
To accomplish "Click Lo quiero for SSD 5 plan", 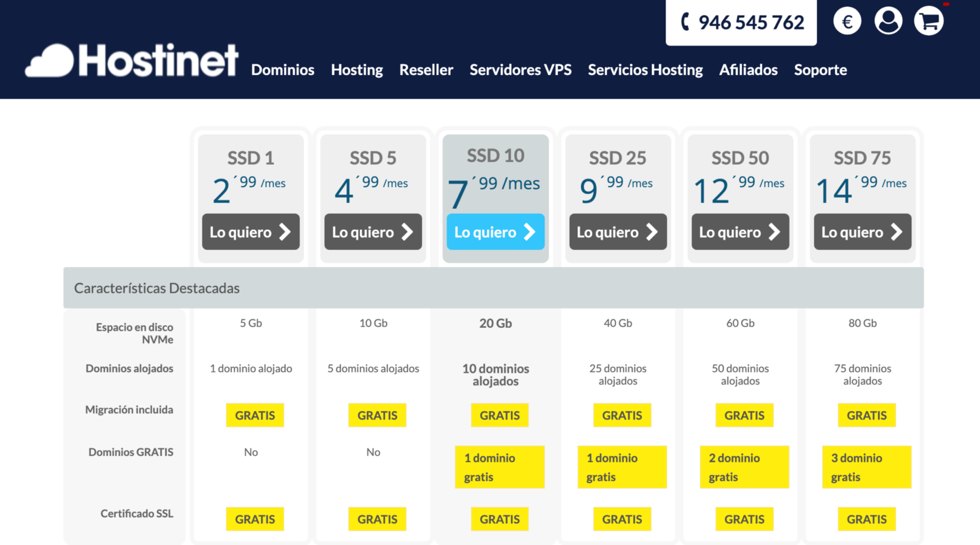I will click(x=373, y=232).
